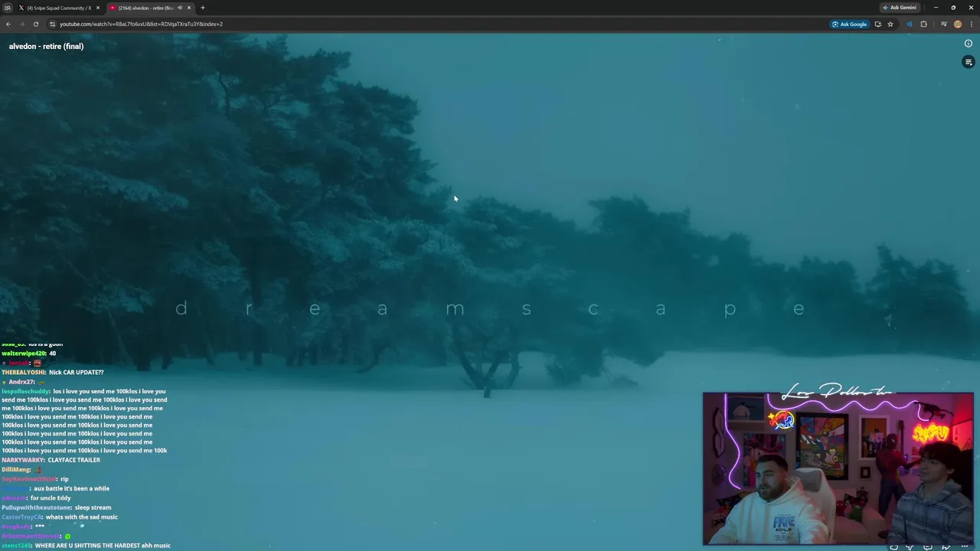980x551 pixels.
Task: Click chat message 'Nick CAR UPDATE??'
Action: pos(76,372)
